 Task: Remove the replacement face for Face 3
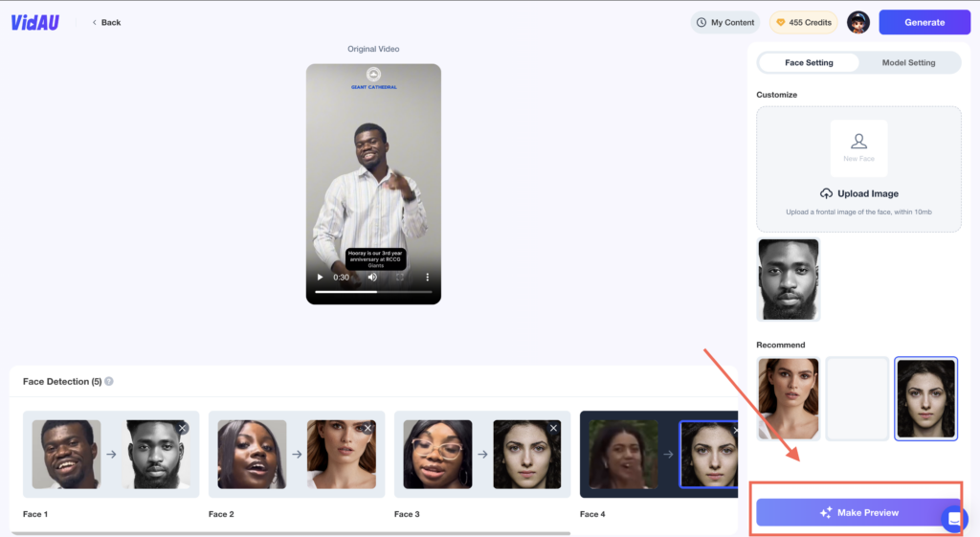553,428
